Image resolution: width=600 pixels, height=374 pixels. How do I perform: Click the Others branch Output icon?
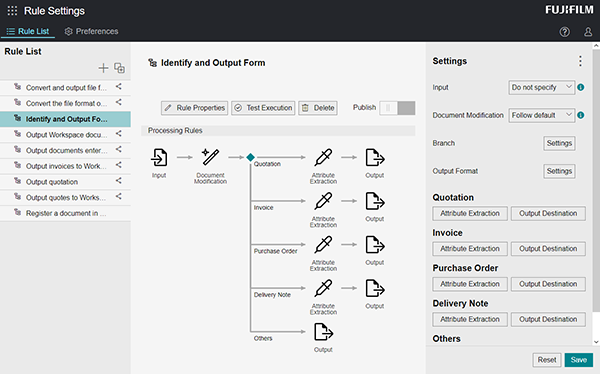coord(323,332)
